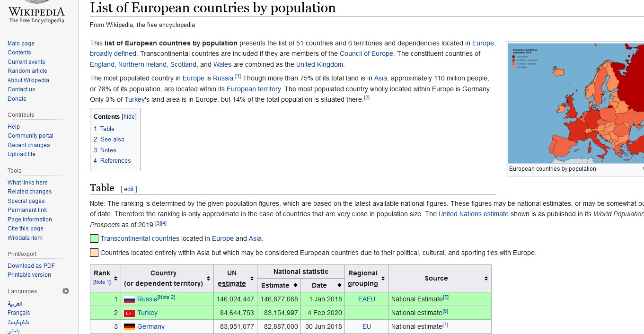Open Special pages link
The image size is (644, 334).
click(x=26, y=201)
